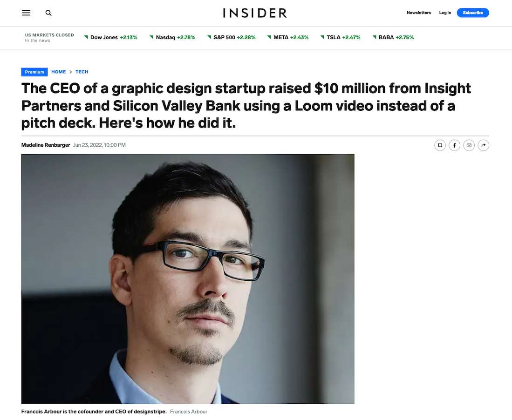Click the INSIDER logo
Image resolution: width=512 pixels, height=420 pixels.
[x=255, y=13]
